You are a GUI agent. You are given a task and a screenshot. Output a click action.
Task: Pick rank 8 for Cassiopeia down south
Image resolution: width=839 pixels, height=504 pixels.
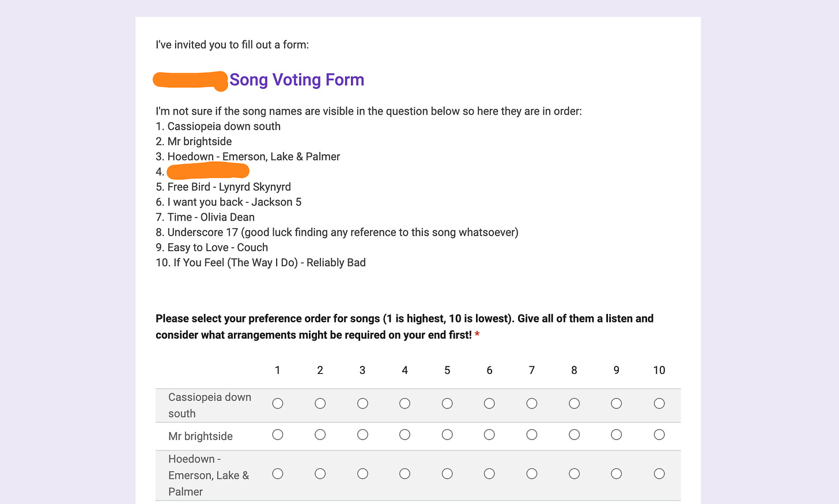click(x=574, y=404)
